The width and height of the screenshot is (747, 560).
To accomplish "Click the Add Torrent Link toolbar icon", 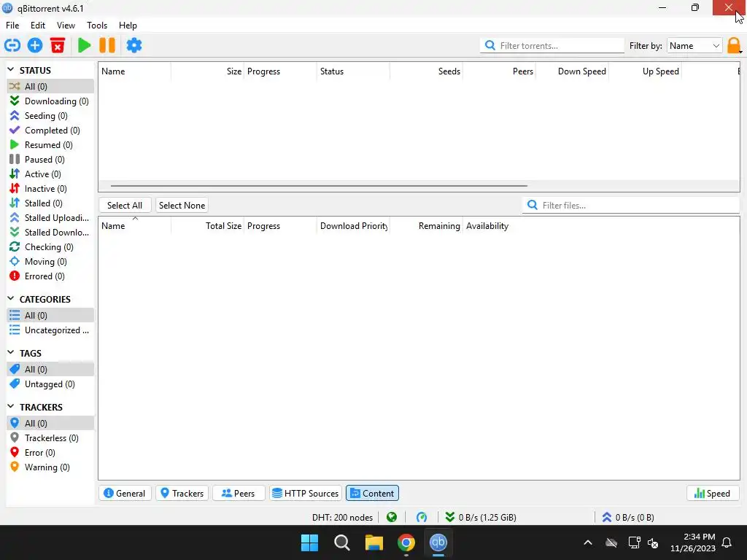I will point(12,45).
